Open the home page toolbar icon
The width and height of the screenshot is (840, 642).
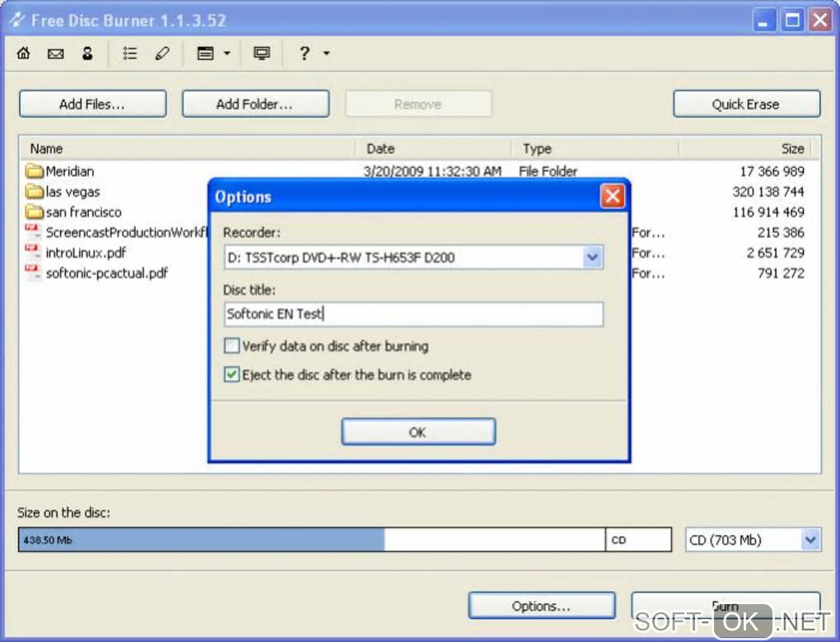click(x=24, y=53)
